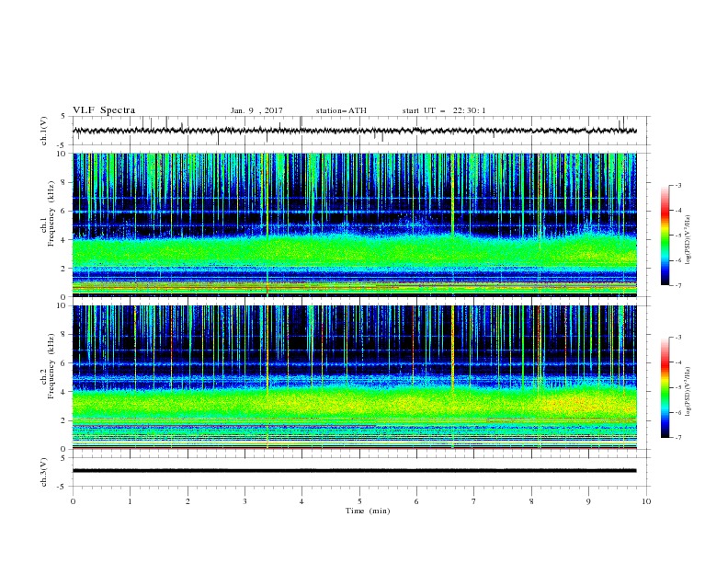This screenshot has width=728, height=563.
Task: Click the "-7" tick on ch.1 colorbar
Action: 677,285
